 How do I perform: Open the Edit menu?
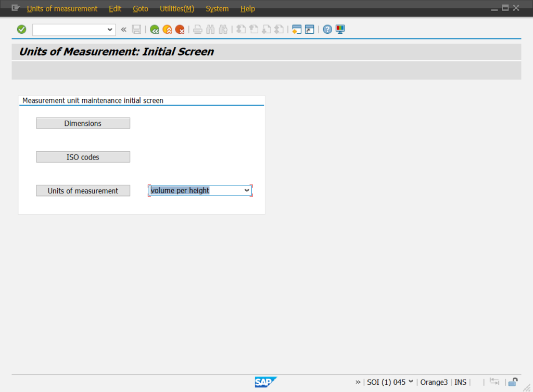pos(115,8)
